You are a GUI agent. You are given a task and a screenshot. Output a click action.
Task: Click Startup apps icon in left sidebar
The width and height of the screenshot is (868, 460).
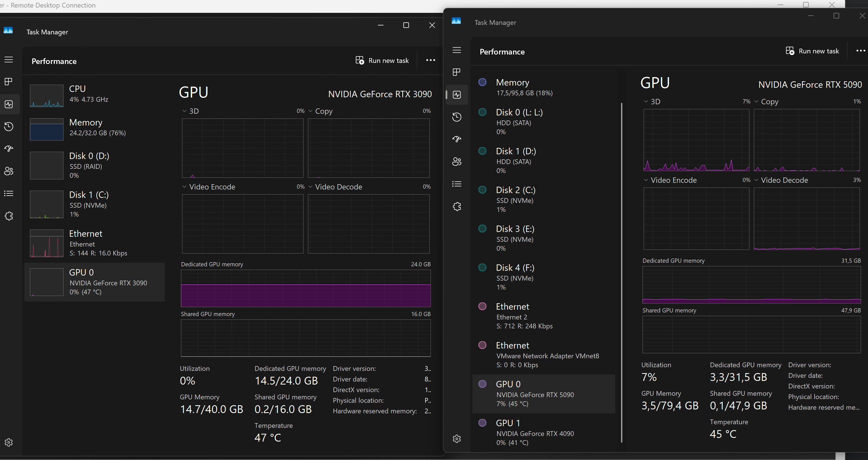click(x=9, y=148)
